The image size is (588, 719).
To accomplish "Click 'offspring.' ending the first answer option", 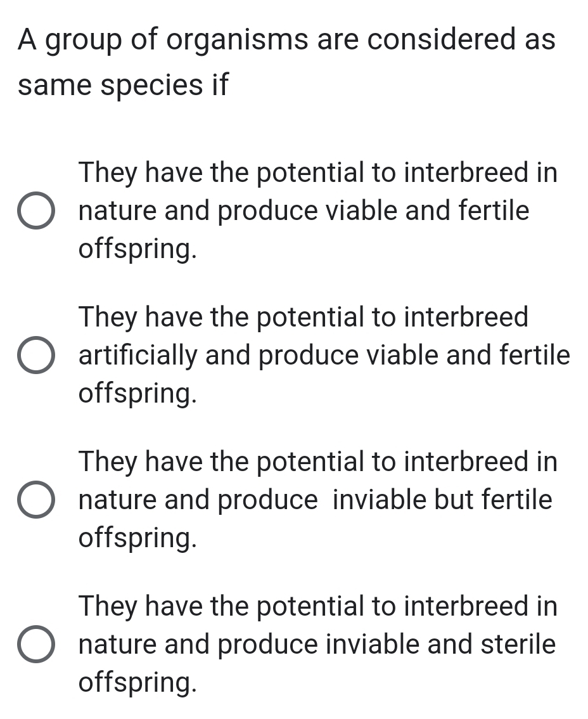I will pyautogui.click(x=137, y=249).
